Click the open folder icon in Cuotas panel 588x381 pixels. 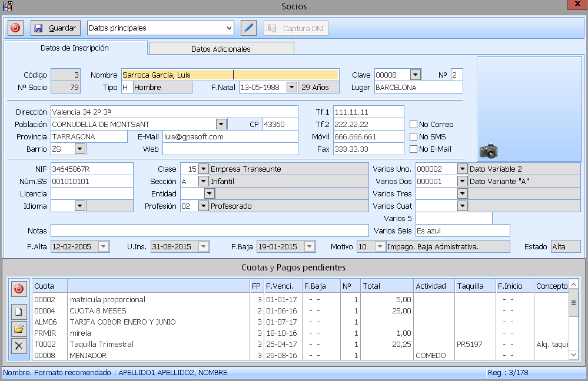(x=19, y=329)
